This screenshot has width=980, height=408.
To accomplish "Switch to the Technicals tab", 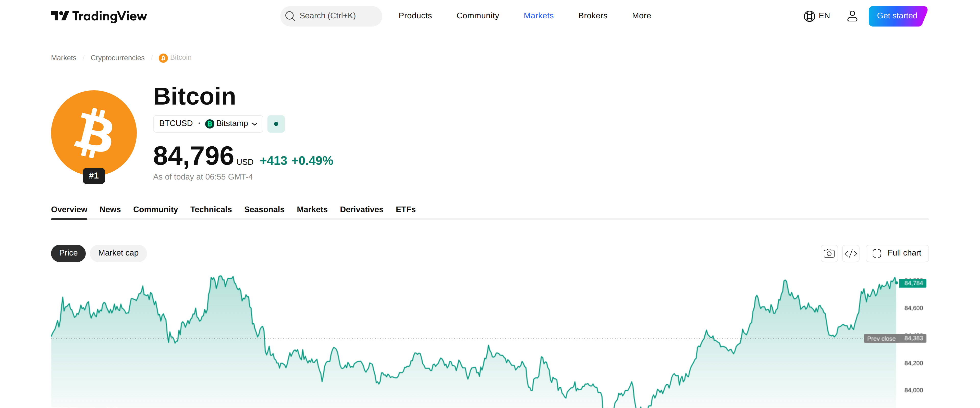I will pos(211,210).
